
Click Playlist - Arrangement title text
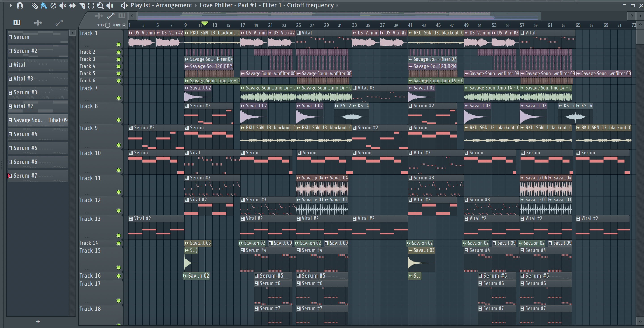click(x=161, y=5)
